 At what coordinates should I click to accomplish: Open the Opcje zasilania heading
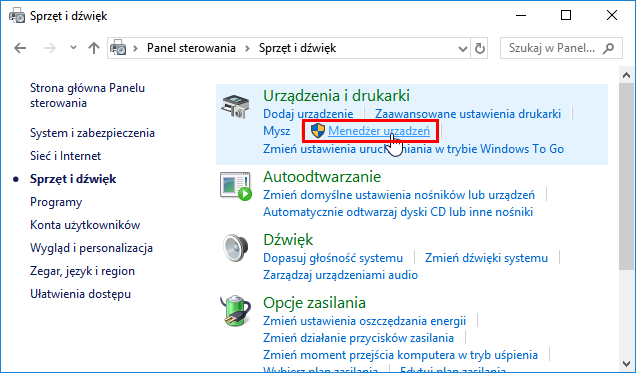314,303
